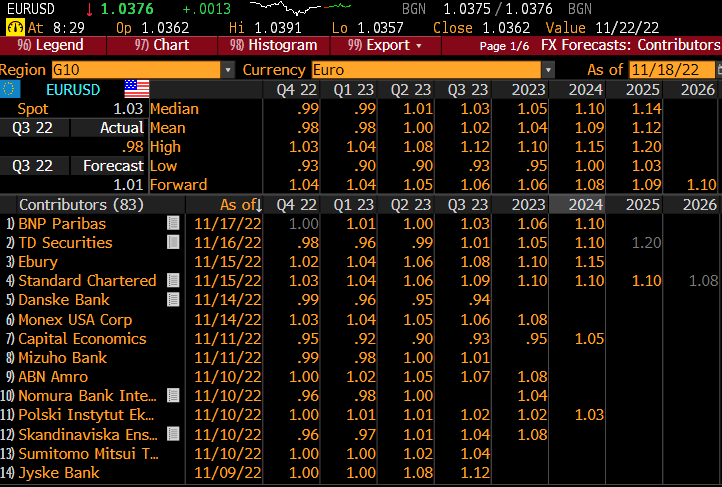The height and width of the screenshot is (487, 722).
Task: Open BNP Paribas research document icon
Action: (x=173, y=223)
